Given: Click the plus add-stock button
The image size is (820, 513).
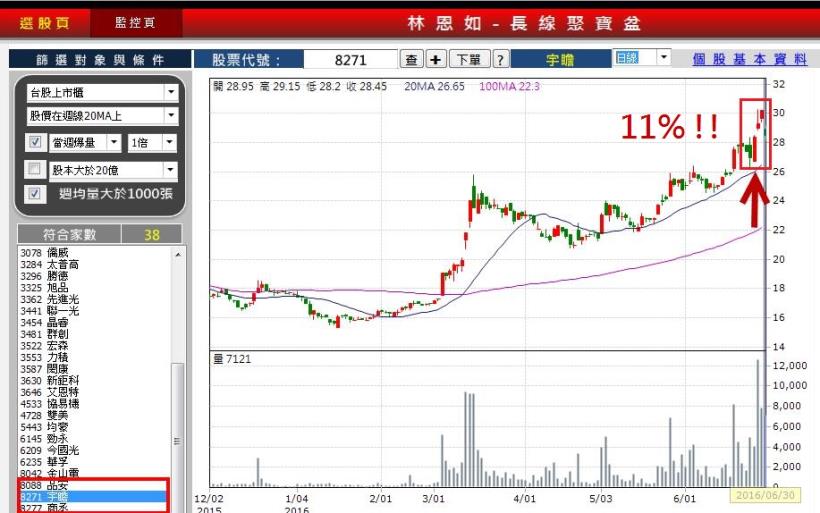Looking at the screenshot, I should [436, 60].
